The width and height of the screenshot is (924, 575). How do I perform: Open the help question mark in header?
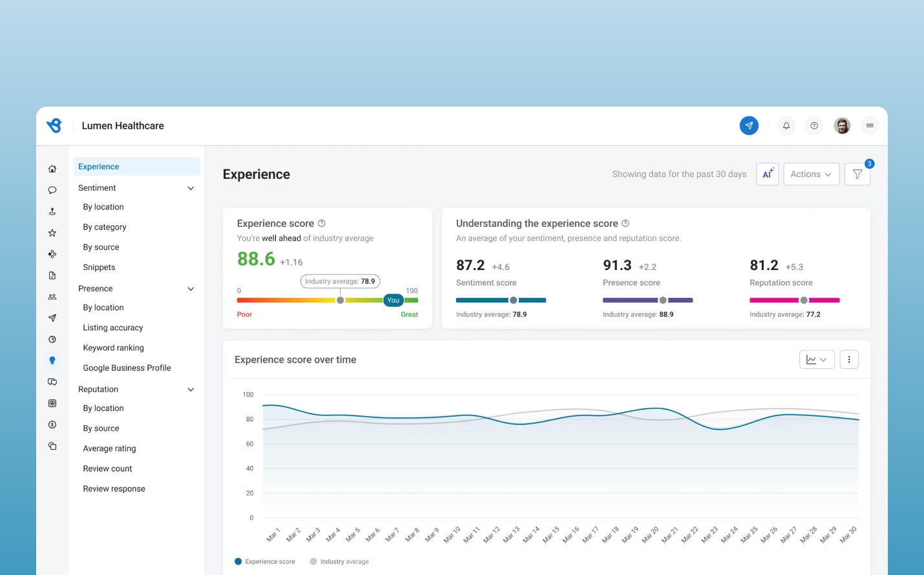814,125
